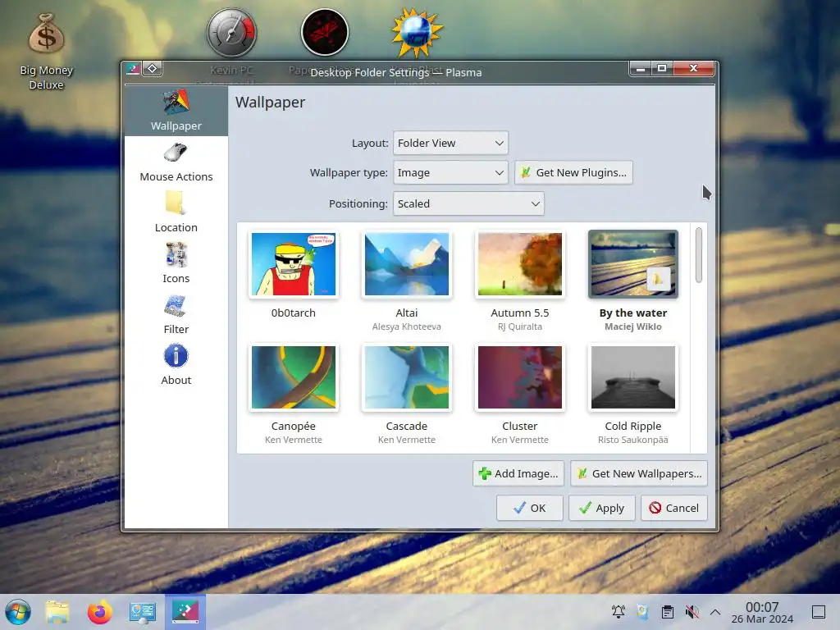Viewport: 840px width, 630px height.
Task: Click the weather tray icon
Action: [x=642, y=612]
